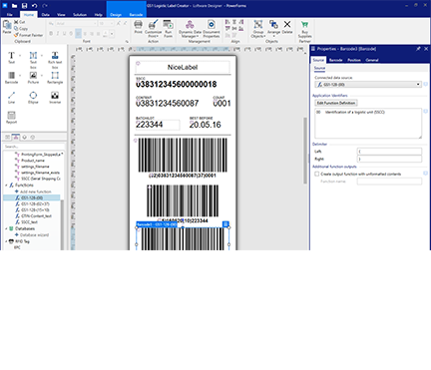Click the Left delimiter input field

pyautogui.click(x=389, y=151)
